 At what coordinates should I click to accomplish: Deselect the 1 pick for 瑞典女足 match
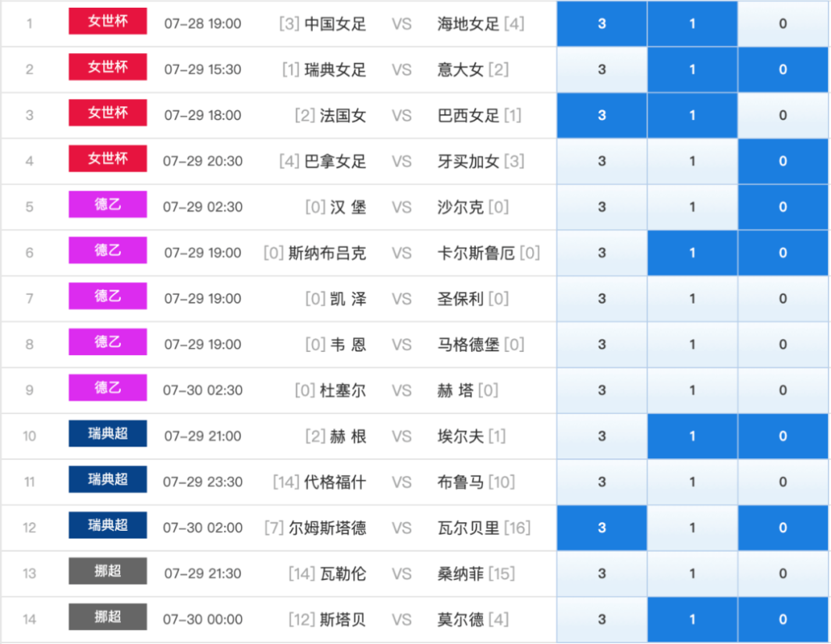pos(692,69)
